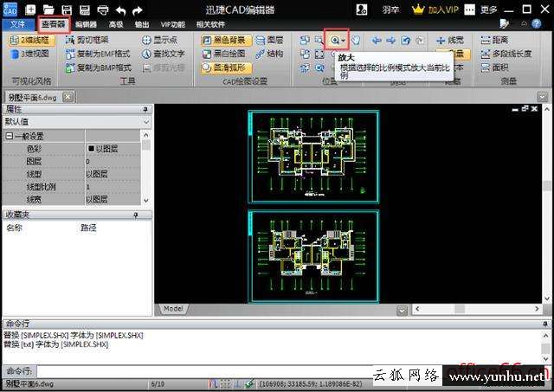Click the Save As icon in title bar
This screenshot has height=392, width=554.
(84, 10)
